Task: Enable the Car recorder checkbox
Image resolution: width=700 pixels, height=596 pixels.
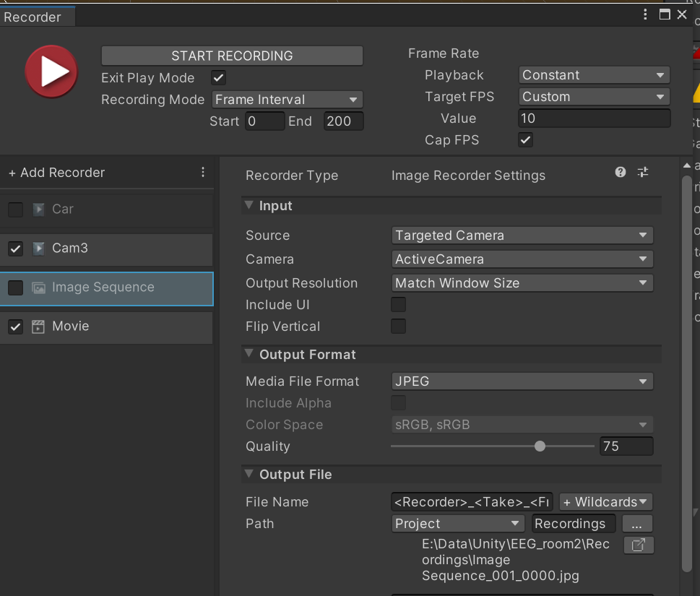Action: [16, 209]
